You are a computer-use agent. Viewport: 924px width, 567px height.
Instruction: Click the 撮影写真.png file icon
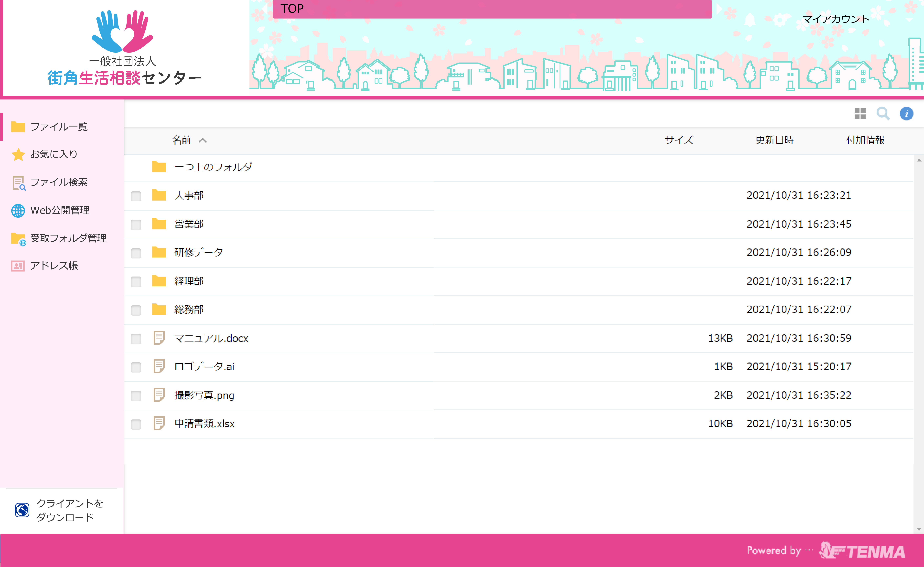coord(159,395)
